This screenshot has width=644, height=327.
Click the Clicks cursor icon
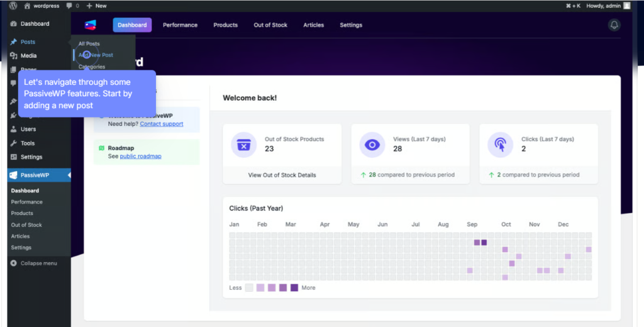pos(500,145)
